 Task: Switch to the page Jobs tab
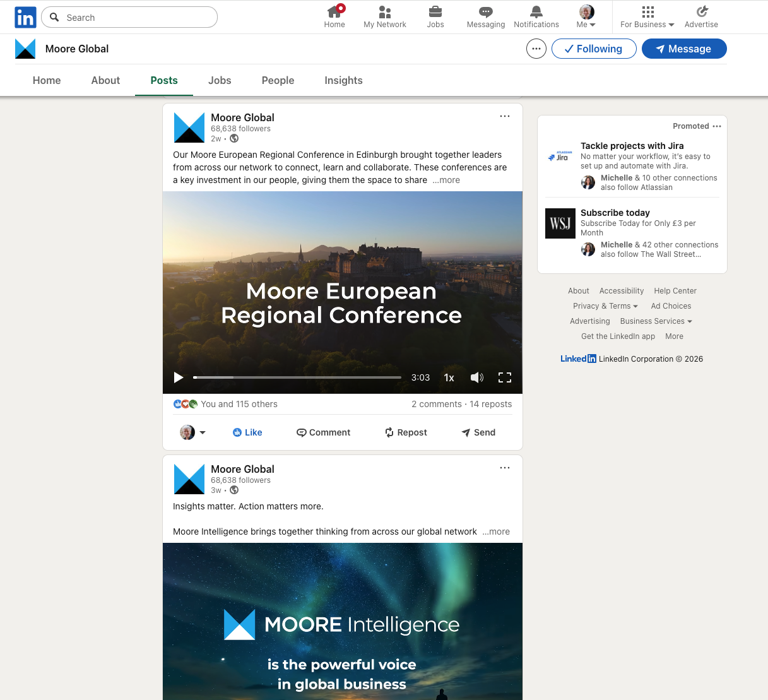(220, 80)
